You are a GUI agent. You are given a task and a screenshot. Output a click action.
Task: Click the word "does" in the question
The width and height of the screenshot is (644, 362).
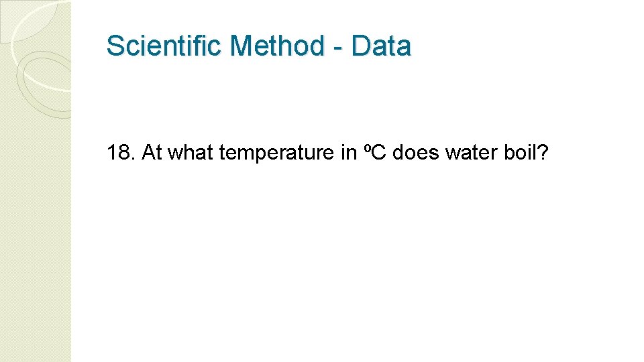coord(416,152)
